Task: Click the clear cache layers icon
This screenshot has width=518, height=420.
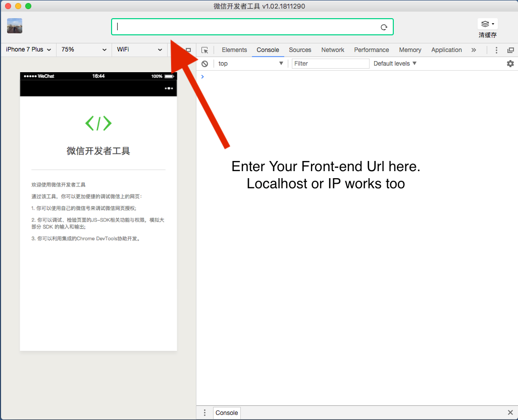Action: [x=484, y=23]
